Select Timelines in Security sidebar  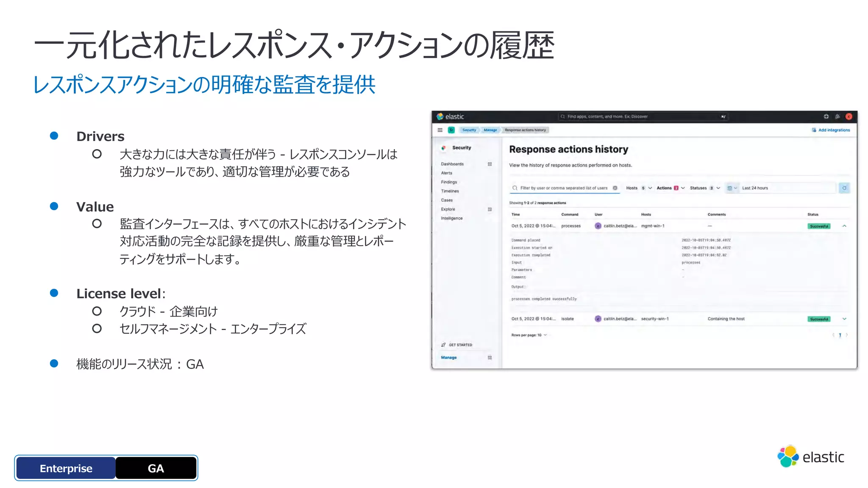(450, 191)
